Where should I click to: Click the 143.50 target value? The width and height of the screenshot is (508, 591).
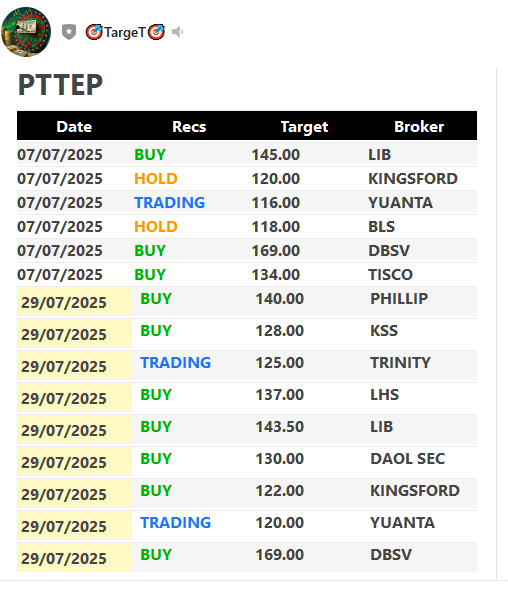(x=280, y=427)
